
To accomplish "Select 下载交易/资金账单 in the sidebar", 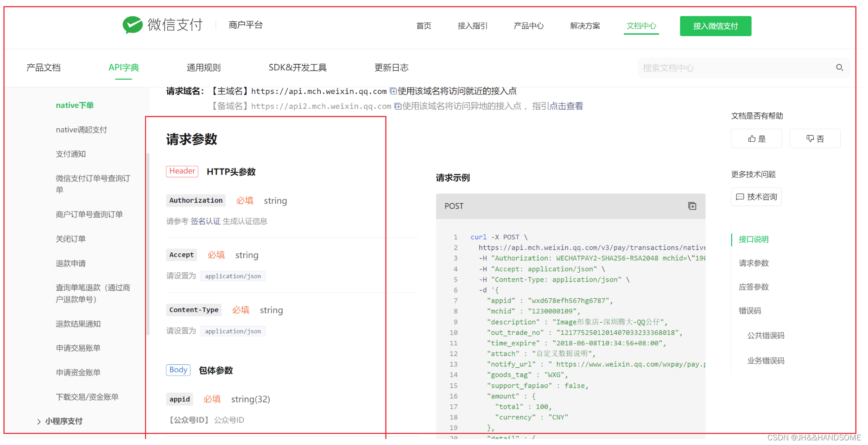I will point(87,397).
